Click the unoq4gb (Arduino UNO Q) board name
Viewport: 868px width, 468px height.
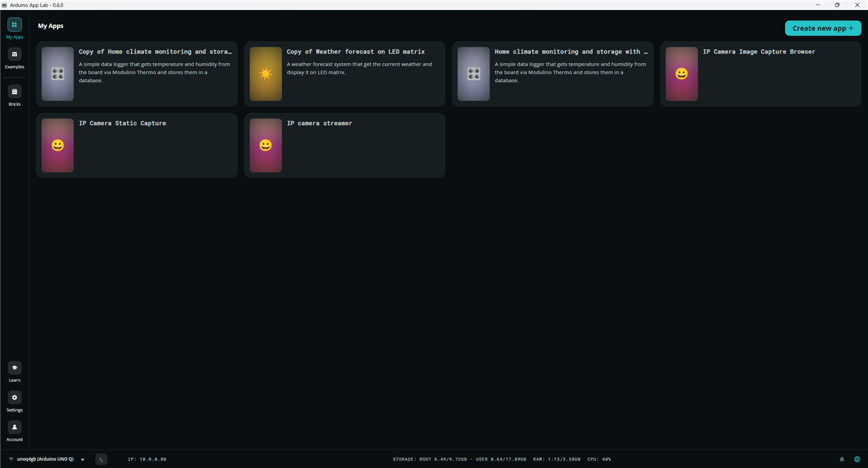45,459
